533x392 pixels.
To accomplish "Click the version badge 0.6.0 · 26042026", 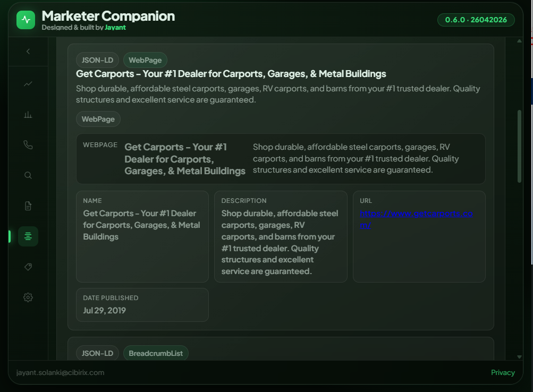I will [x=476, y=20].
